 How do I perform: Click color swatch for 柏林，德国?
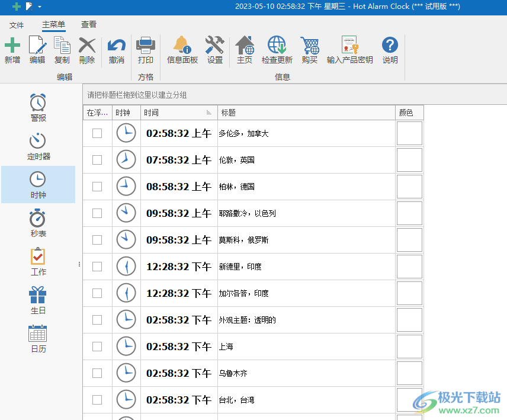409,187
